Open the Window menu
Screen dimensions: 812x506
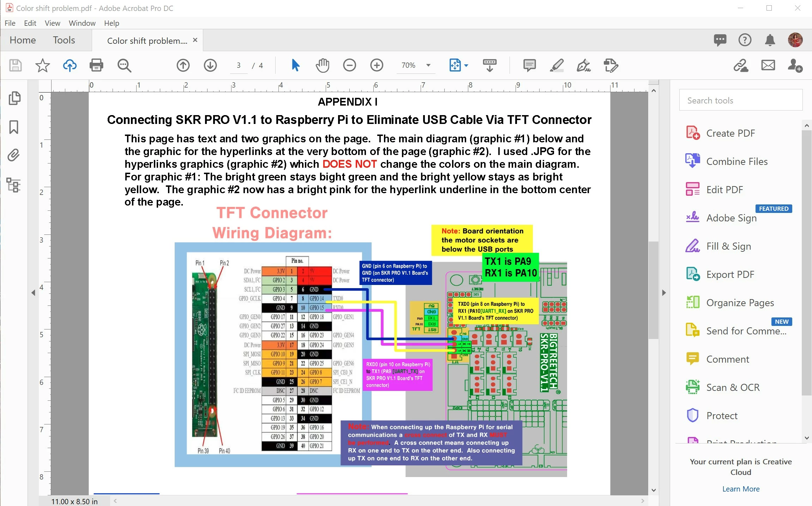click(x=82, y=23)
